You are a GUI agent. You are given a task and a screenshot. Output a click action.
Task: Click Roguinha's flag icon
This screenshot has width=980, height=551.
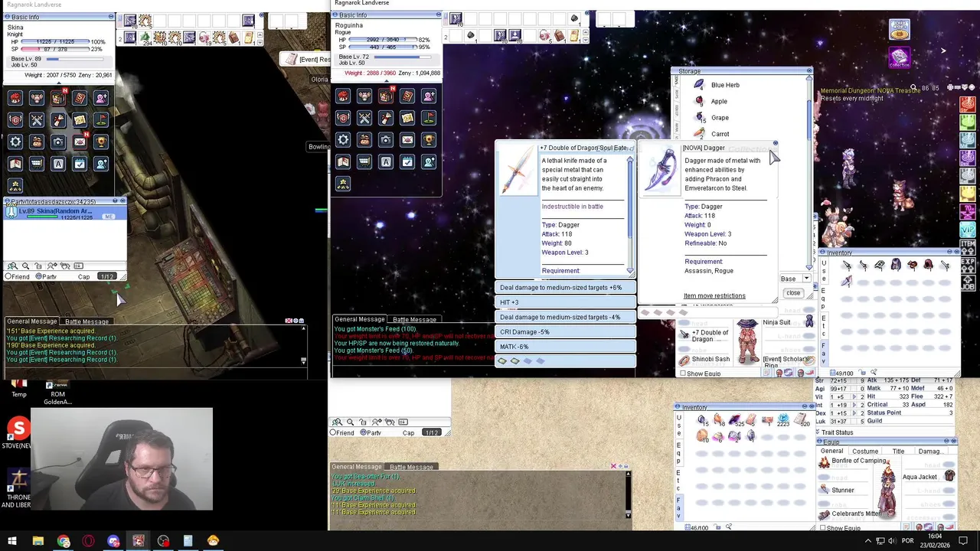click(429, 118)
